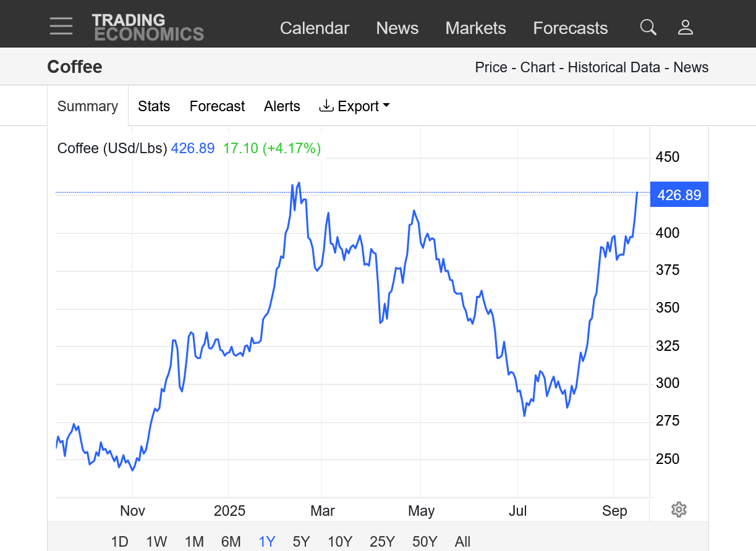Expand the Export dropdown
This screenshot has height=551, width=756.
(x=354, y=106)
